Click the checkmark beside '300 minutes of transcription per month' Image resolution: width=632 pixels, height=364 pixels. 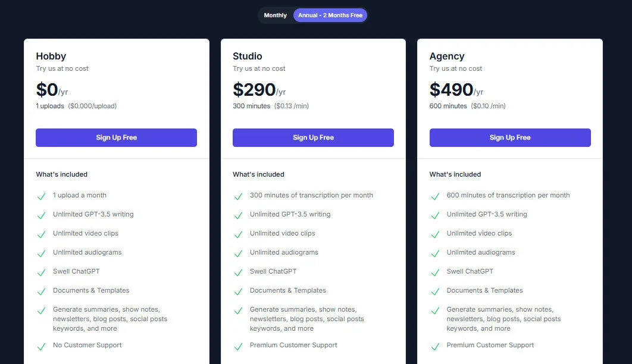pyautogui.click(x=238, y=195)
